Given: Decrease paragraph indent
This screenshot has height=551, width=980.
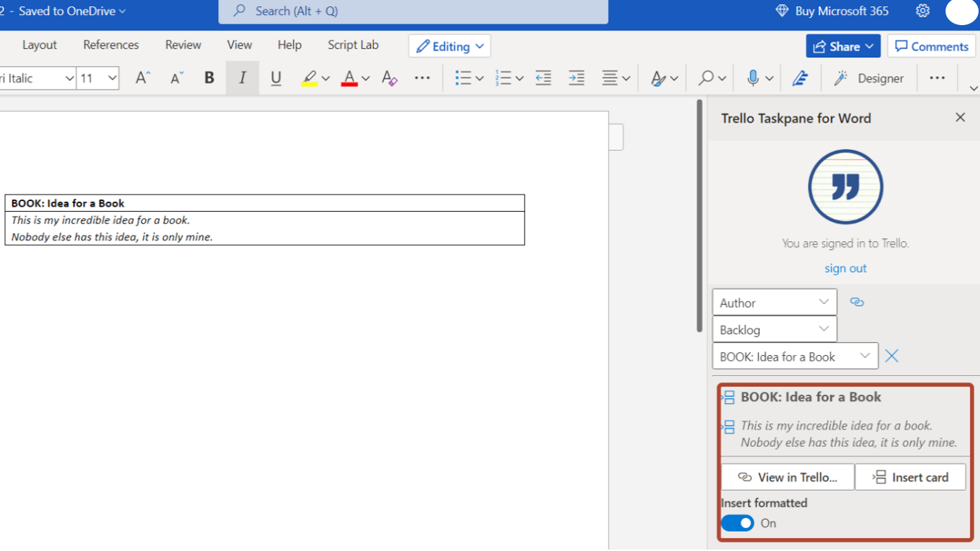Looking at the screenshot, I should coord(544,78).
